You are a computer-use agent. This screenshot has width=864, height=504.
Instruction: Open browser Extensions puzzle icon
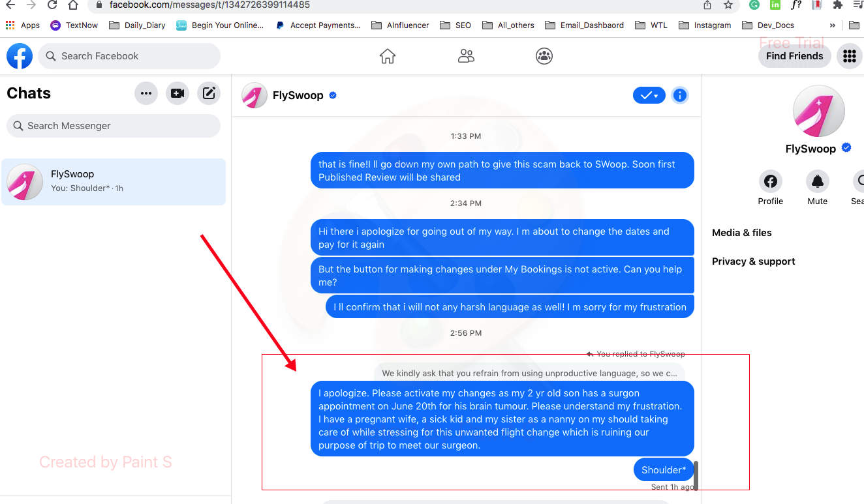[838, 5]
